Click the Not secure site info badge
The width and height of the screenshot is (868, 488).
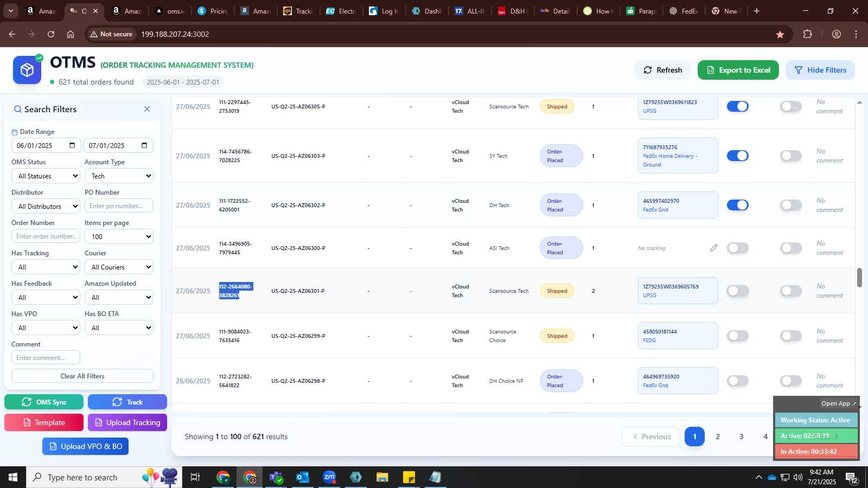[x=112, y=34]
